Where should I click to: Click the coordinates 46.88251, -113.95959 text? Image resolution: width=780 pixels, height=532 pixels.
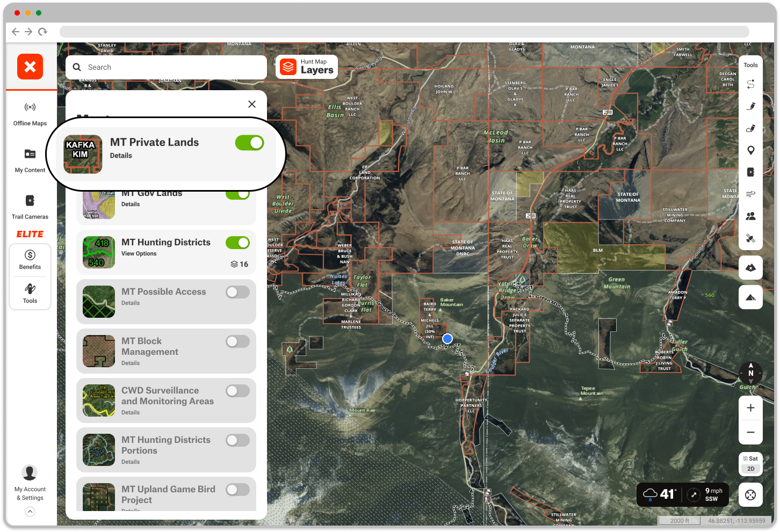click(x=736, y=521)
